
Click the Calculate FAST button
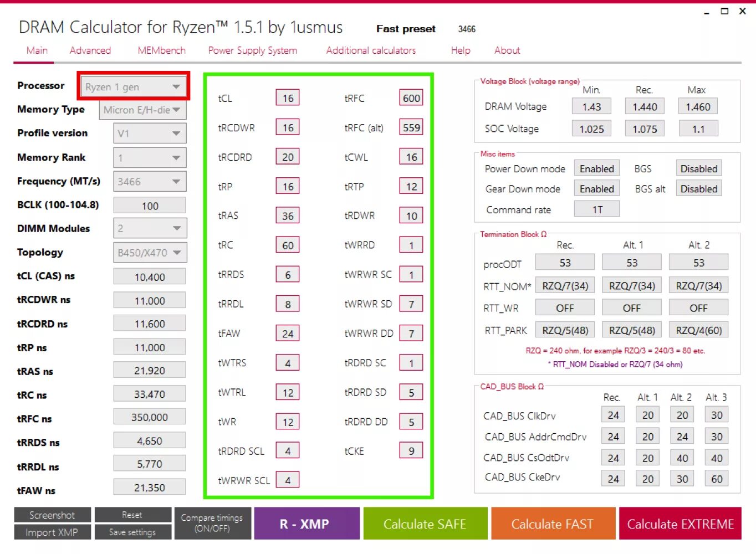click(553, 524)
